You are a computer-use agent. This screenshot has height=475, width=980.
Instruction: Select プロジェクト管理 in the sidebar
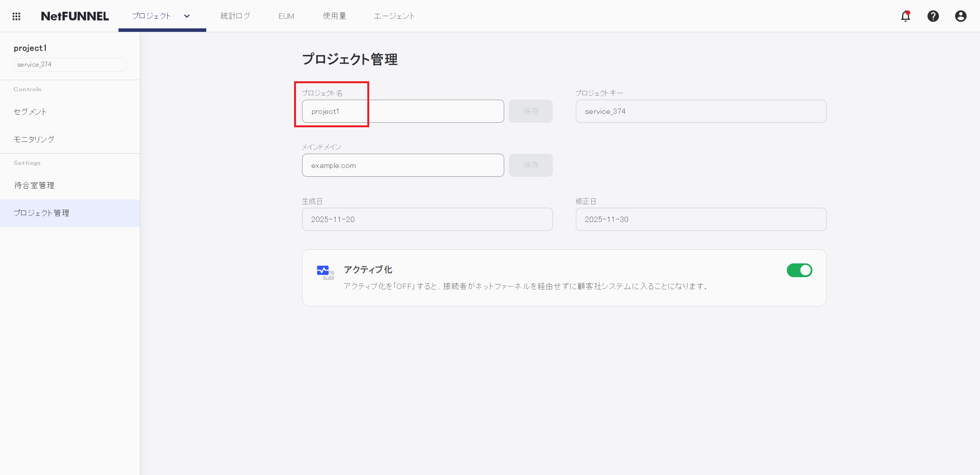click(42, 213)
